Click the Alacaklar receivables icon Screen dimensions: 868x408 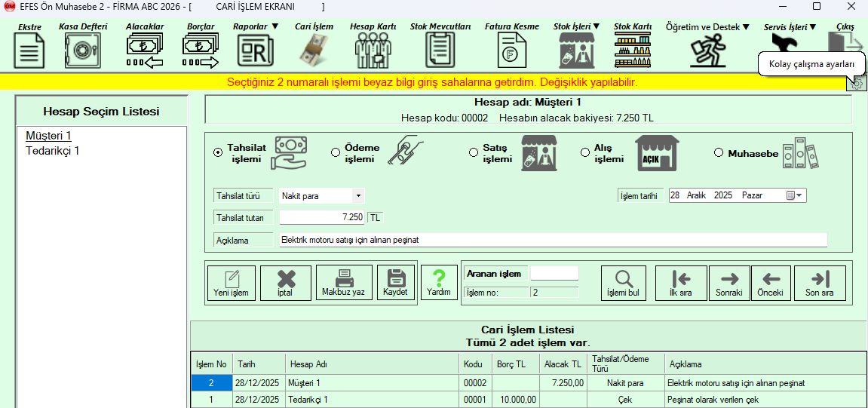[x=145, y=51]
